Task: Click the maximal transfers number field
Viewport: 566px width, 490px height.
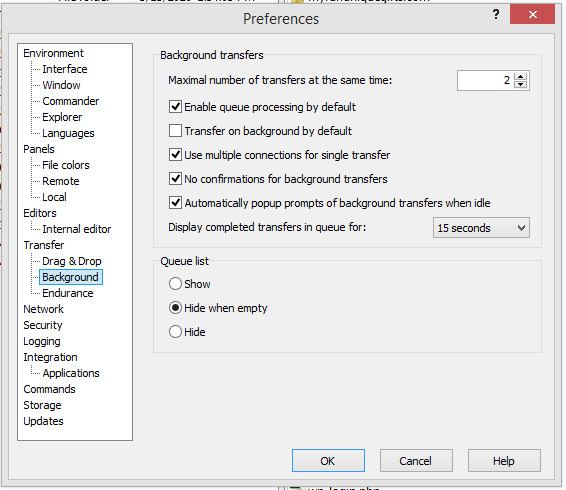Action: (486, 81)
